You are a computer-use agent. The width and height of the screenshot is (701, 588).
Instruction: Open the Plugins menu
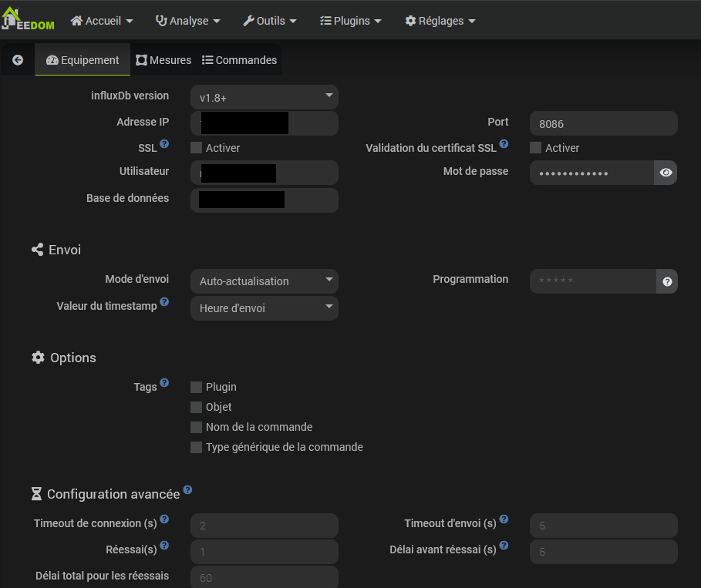click(350, 21)
